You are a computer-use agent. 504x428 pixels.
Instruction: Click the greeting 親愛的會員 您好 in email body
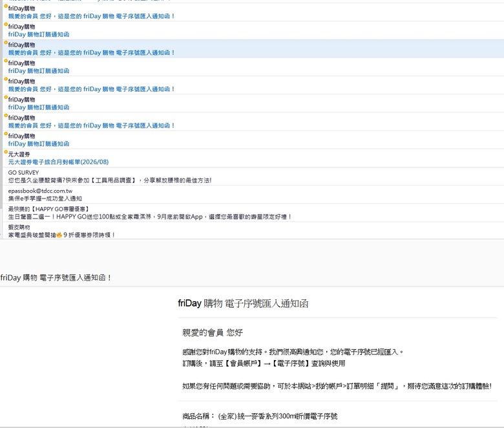click(x=213, y=332)
